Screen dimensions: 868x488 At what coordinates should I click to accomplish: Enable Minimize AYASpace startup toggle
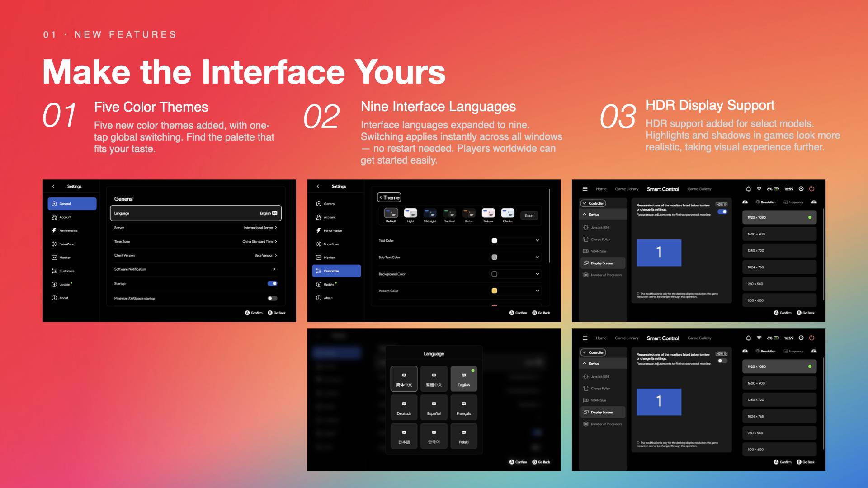tap(272, 298)
